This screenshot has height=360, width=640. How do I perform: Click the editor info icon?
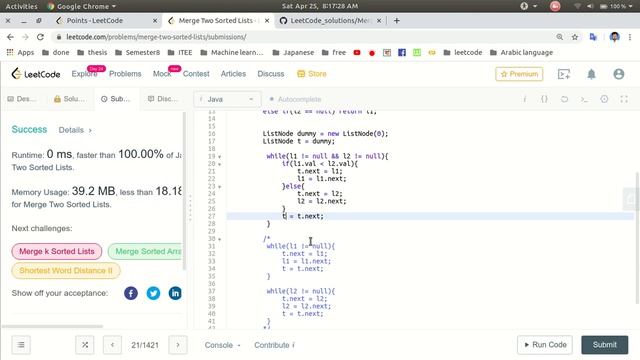525,99
